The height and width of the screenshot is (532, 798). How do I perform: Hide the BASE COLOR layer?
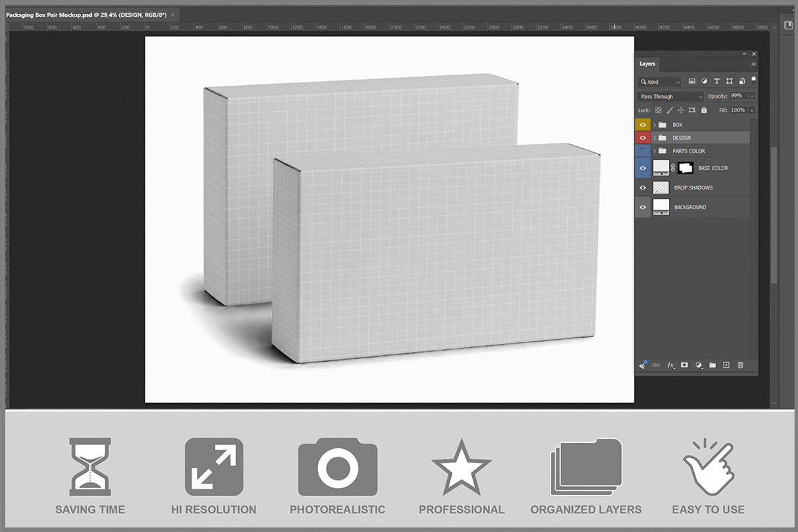coord(642,168)
